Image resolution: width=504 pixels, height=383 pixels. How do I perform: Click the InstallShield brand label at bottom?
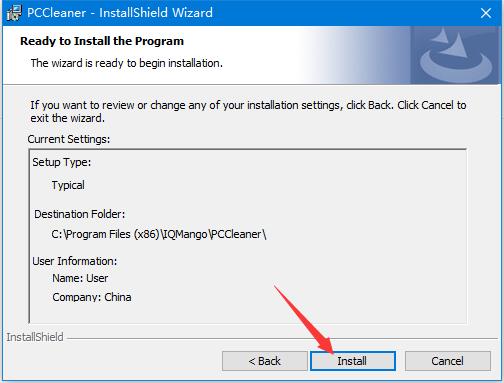[35, 337]
